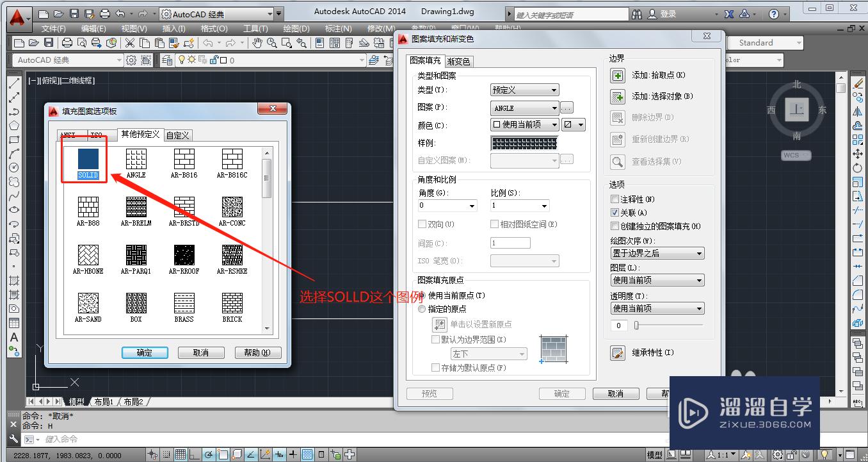868x462 pixels.
Task: Select the Circle draw tool
Action: click(13, 168)
